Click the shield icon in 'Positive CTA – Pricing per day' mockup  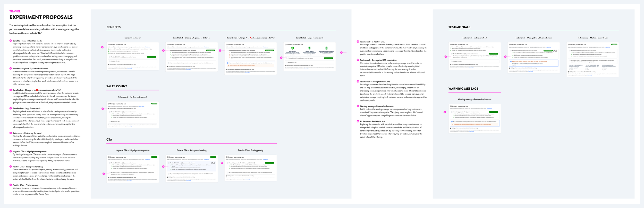pos(227,157)
